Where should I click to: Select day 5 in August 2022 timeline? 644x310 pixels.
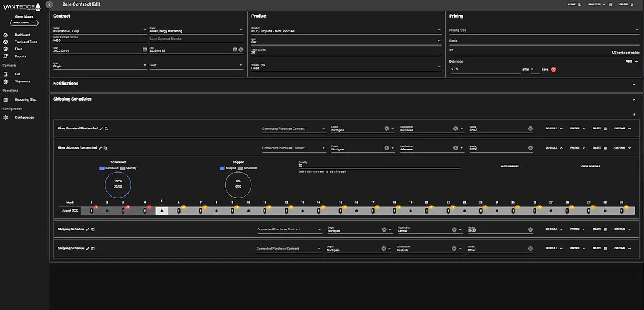click(162, 211)
